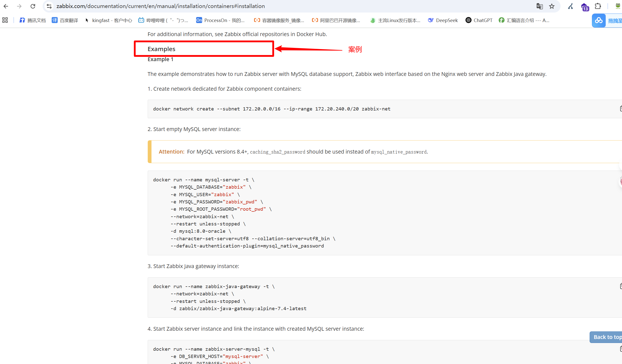
Task: Open the 主流Linux发行版本 bookmark
Action: click(395, 20)
